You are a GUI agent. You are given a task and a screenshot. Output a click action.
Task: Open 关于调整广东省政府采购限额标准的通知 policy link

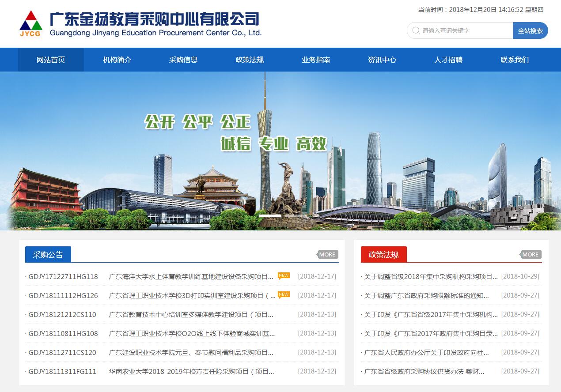point(426,296)
